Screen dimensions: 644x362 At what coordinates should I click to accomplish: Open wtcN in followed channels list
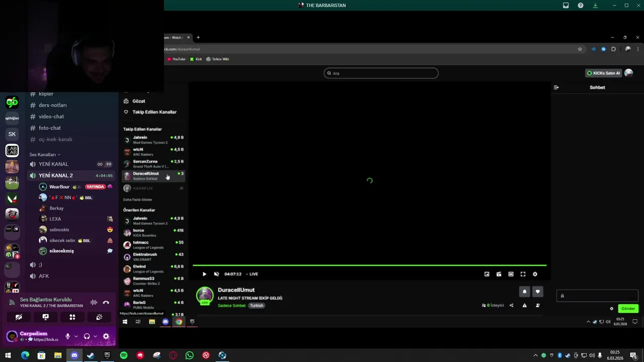tap(153, 152)
